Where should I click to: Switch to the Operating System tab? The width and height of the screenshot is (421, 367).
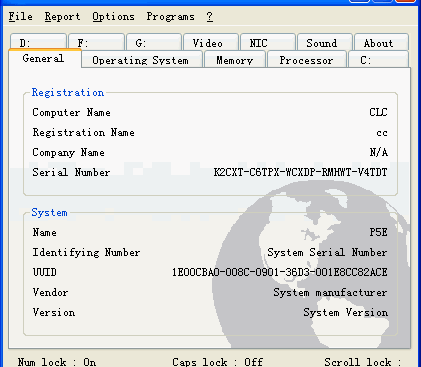click(142, 60)
